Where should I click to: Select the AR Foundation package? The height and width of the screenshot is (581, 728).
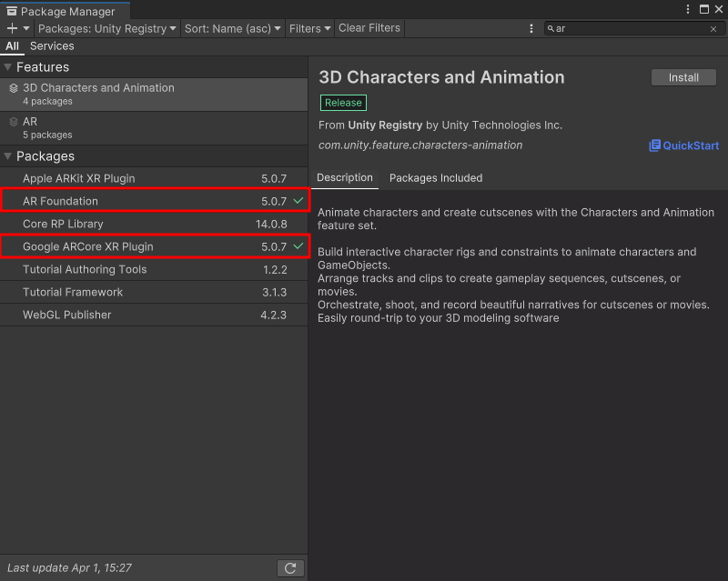[x=154, y=201]
